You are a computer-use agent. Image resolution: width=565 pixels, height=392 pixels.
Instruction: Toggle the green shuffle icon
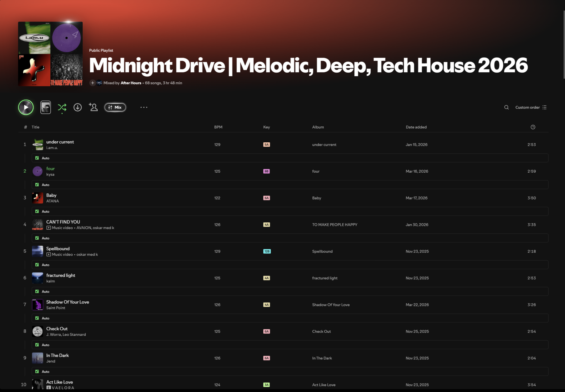pos(62,107)
